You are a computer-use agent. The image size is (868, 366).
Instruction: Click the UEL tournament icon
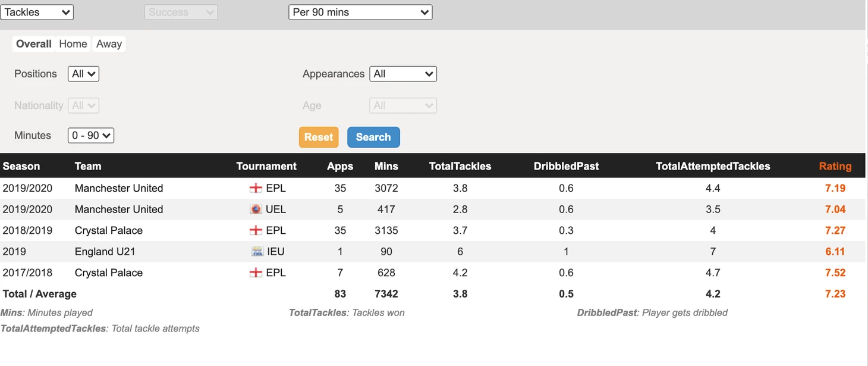(x=256, y=209)
